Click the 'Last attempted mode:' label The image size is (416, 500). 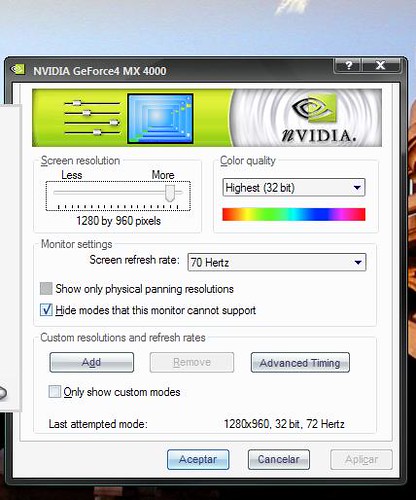pyautogui.click(x=98, y=424)
